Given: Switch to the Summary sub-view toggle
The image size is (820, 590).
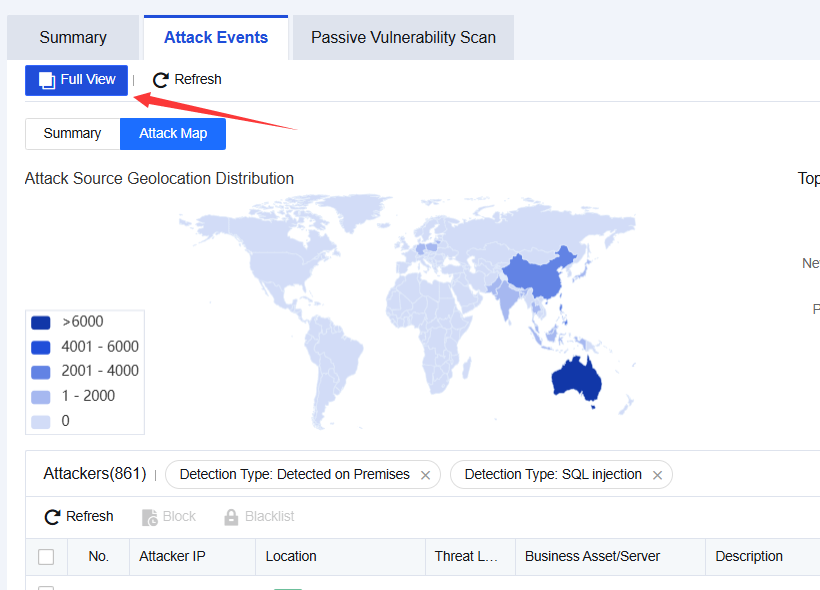Looking at the screenshot, I should pos(73,134).
